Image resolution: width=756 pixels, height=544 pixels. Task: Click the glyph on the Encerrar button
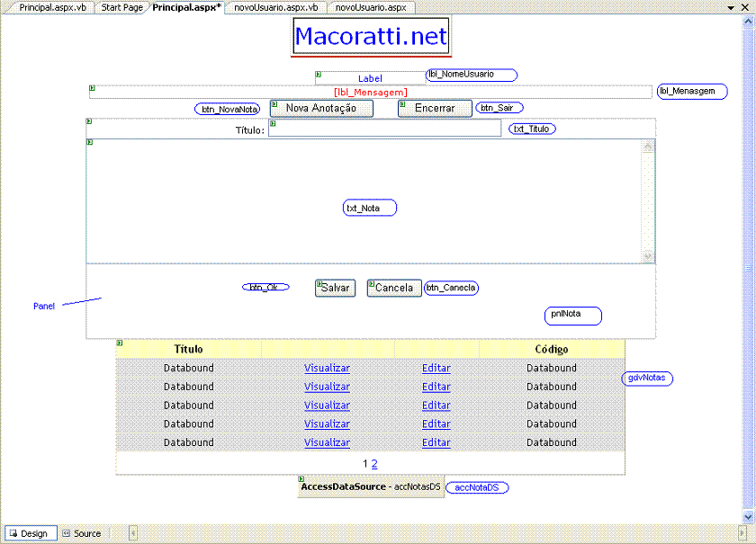pyautogui.click(x=402, y=104)
